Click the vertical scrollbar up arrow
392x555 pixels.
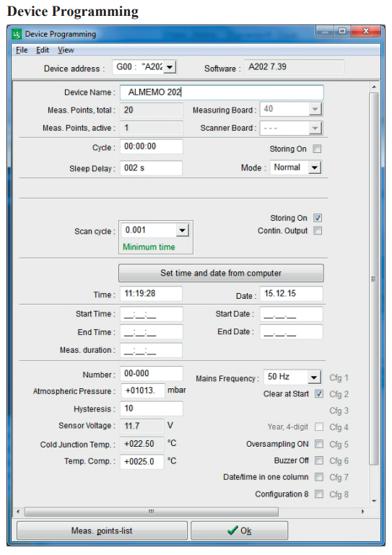point(374,87)
